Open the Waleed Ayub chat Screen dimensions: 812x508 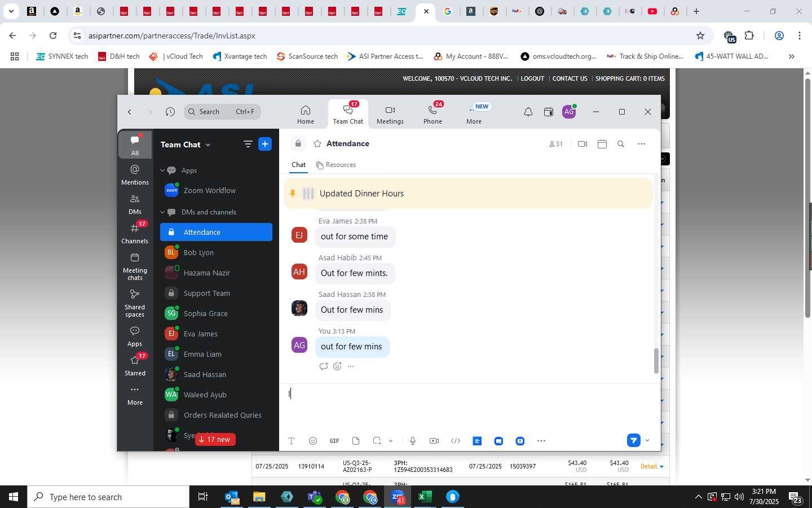(x=216, y=395)
